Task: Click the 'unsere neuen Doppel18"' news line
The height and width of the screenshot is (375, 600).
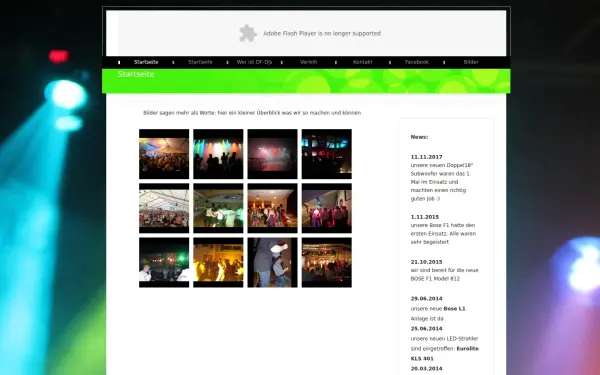Action: pos(442,165)
